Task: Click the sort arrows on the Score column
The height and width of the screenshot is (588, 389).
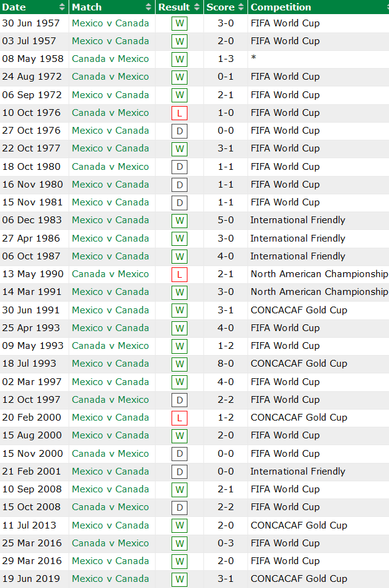Action: (239, 7)
